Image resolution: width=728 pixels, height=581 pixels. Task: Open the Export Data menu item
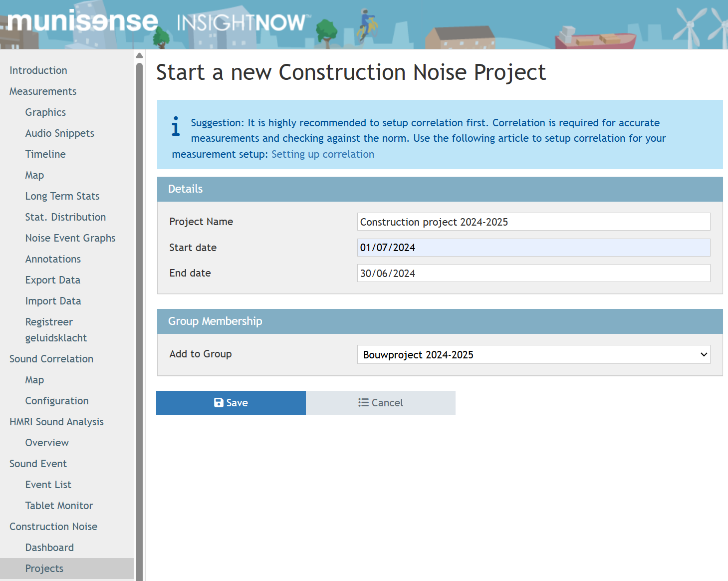(x=53, y=280)
